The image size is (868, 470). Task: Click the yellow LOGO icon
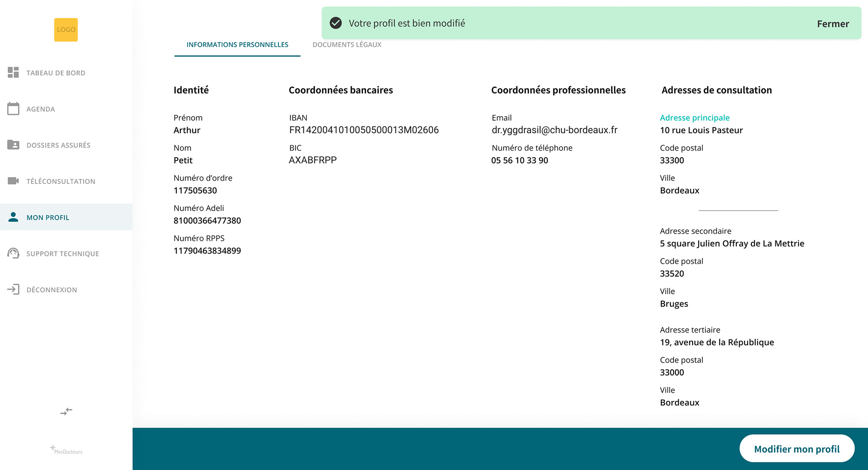(x=66, y=30)
